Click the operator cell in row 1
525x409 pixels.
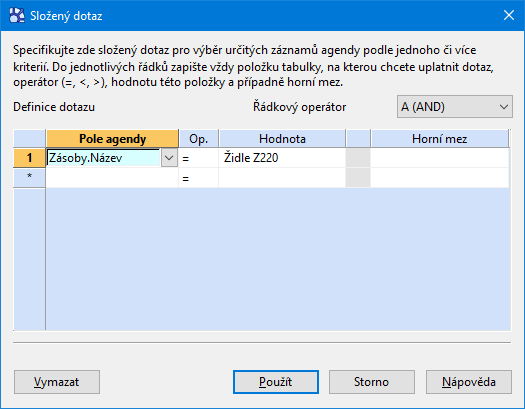tap(199, 158)
